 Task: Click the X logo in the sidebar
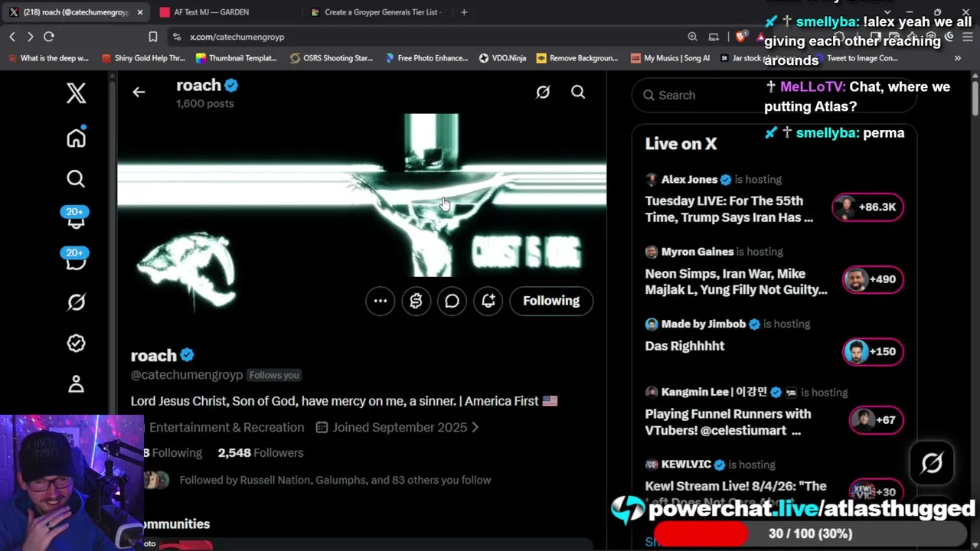76,93
